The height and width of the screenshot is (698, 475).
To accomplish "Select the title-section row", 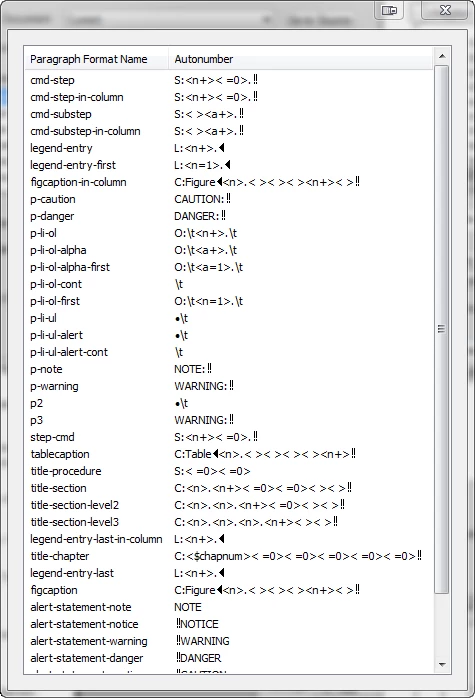I will pos(228,488).
